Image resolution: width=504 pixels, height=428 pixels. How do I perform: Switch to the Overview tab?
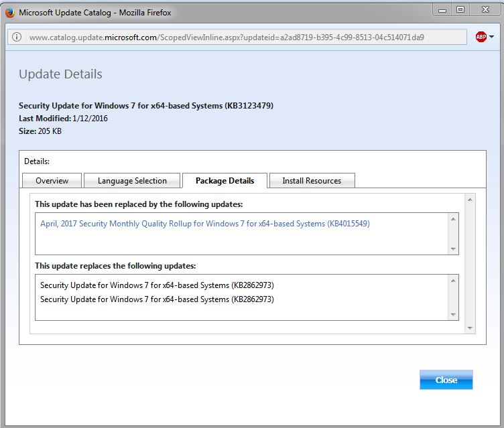[x=52, y=181]
